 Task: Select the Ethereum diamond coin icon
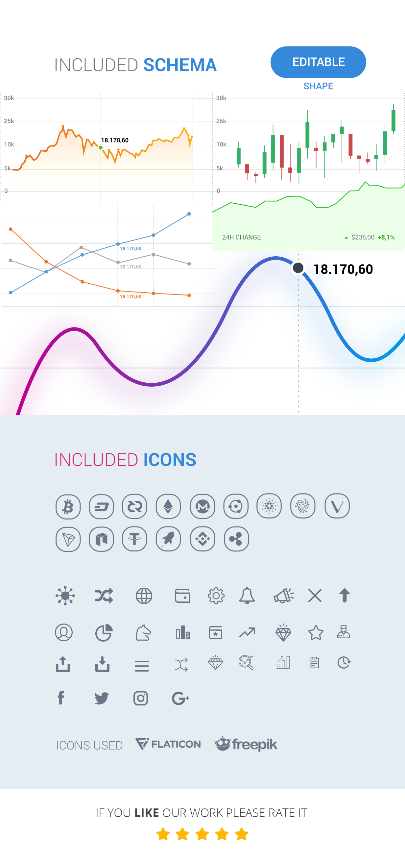pos(168,506)
